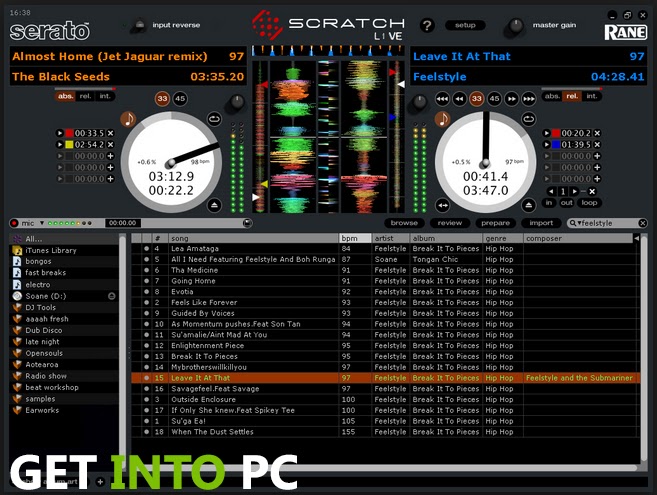Click the right deck fast rewind button
Image resolution: width=657 pixels, height=495 pixels.
442,99
